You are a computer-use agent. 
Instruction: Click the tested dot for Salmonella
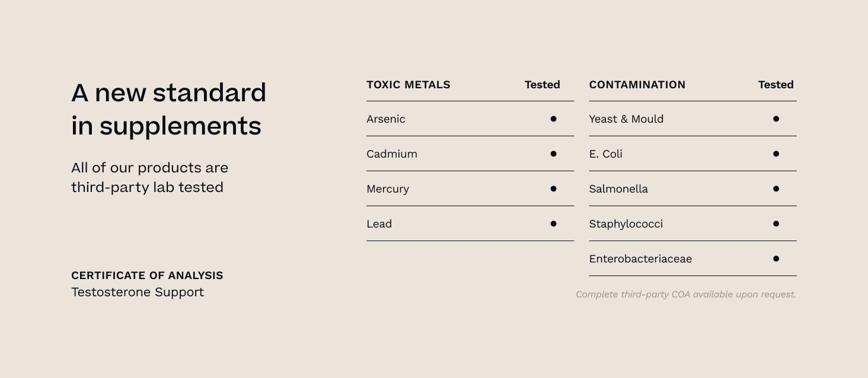[776, 189]
